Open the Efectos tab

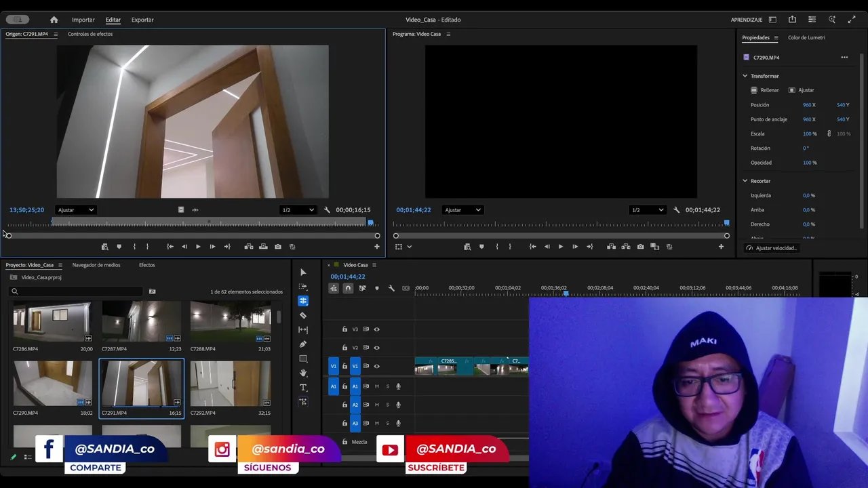tap(147, 265)
